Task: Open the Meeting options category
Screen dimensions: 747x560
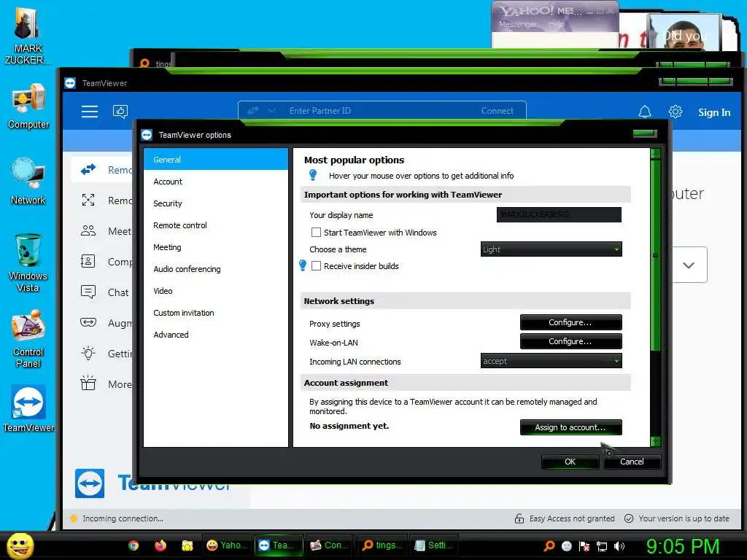Action: (x=216, y=247)
